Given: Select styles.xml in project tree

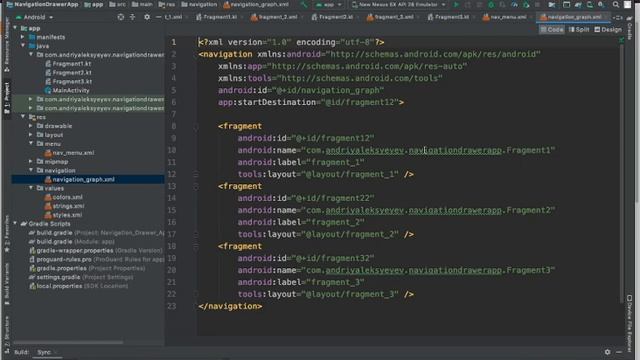Looking at the screenshot, I should (67, 215).
